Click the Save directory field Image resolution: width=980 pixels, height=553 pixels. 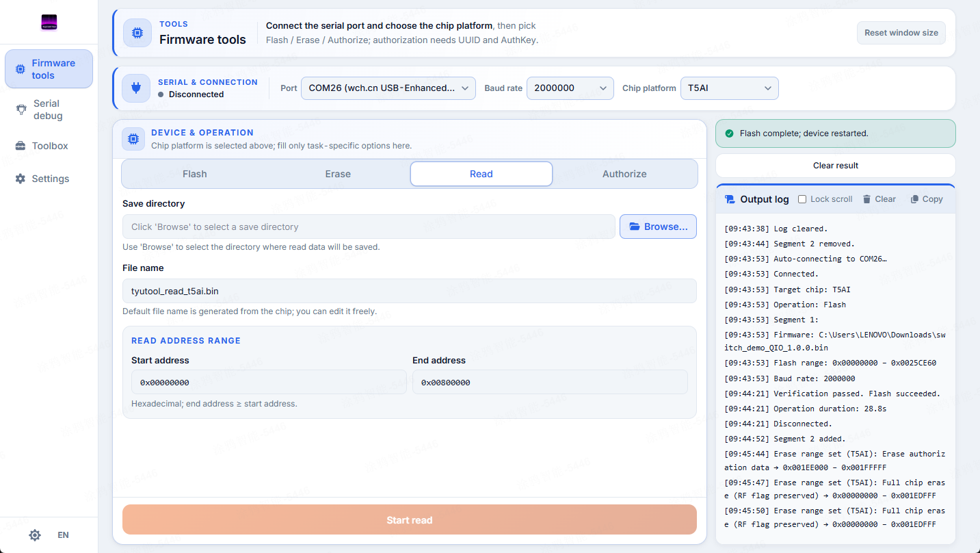[x=369, y=227]
